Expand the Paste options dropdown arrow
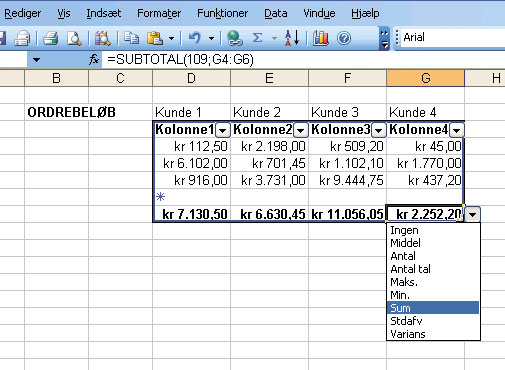Image resolution: width=505 pixels, height=370 pixels. coord(171,38)
